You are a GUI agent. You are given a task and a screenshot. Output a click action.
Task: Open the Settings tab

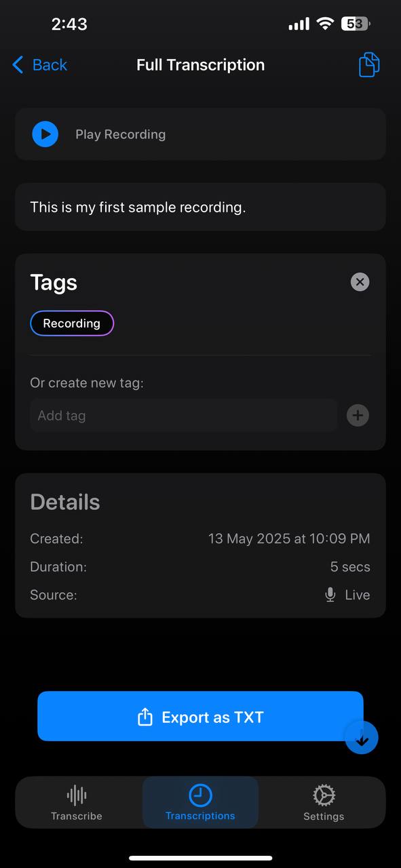pyautogui.click(x=324, y=802)
